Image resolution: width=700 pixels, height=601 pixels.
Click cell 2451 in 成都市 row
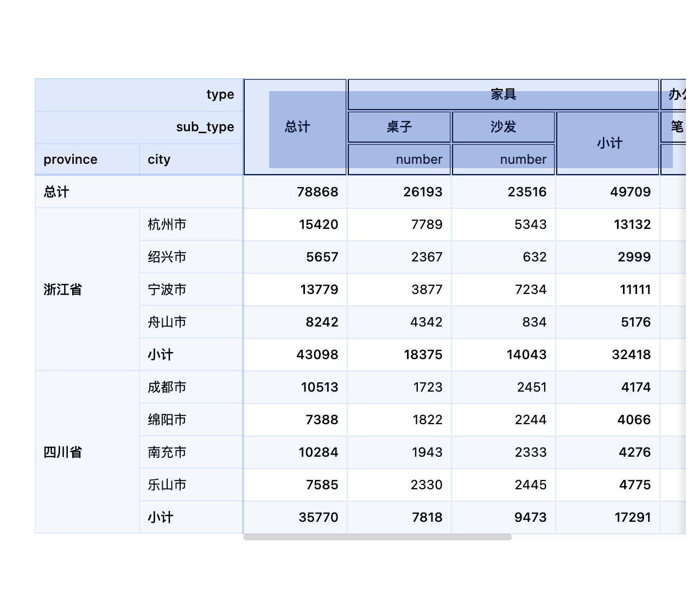[x=504, y=387]
